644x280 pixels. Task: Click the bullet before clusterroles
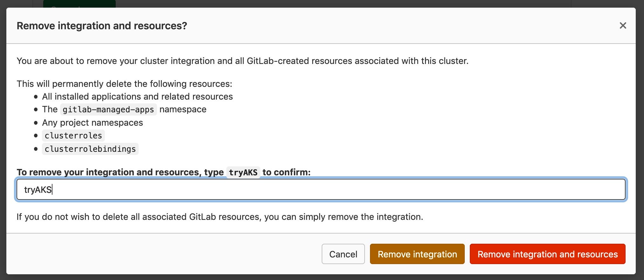(x=36, y=136)
